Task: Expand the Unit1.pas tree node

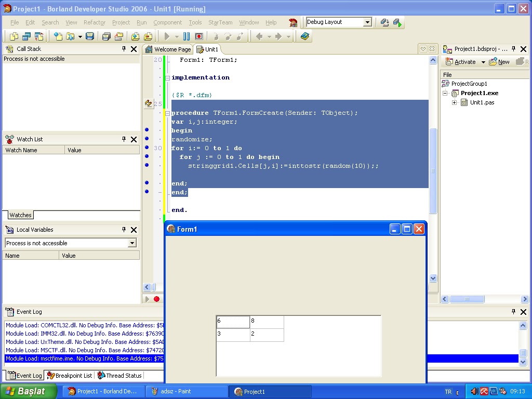Action: point(454,102)
